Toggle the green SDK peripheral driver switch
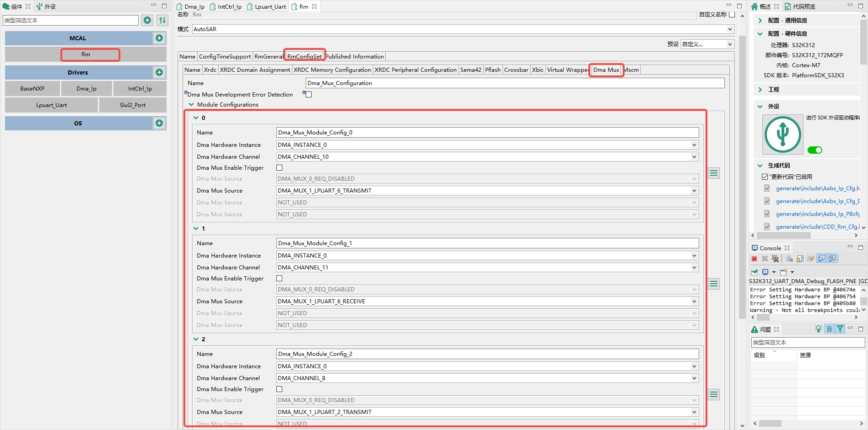This screenshot has width=868, height=430. coord(815,150)
